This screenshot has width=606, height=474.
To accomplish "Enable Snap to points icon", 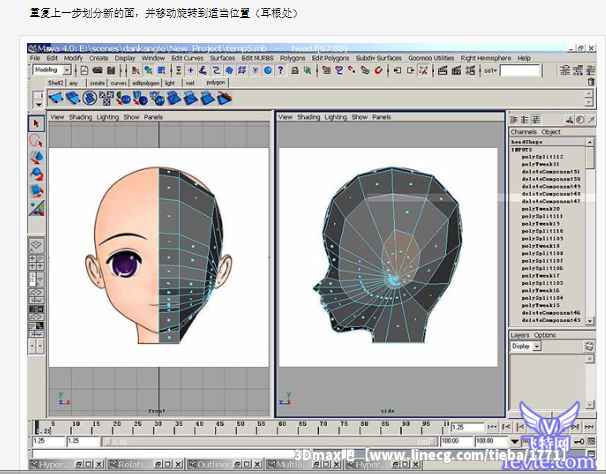I will 352,70.
